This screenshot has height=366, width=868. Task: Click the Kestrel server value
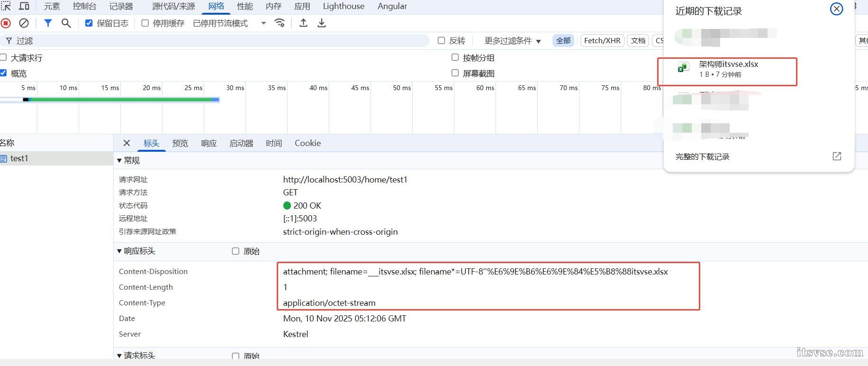[296, 334]
